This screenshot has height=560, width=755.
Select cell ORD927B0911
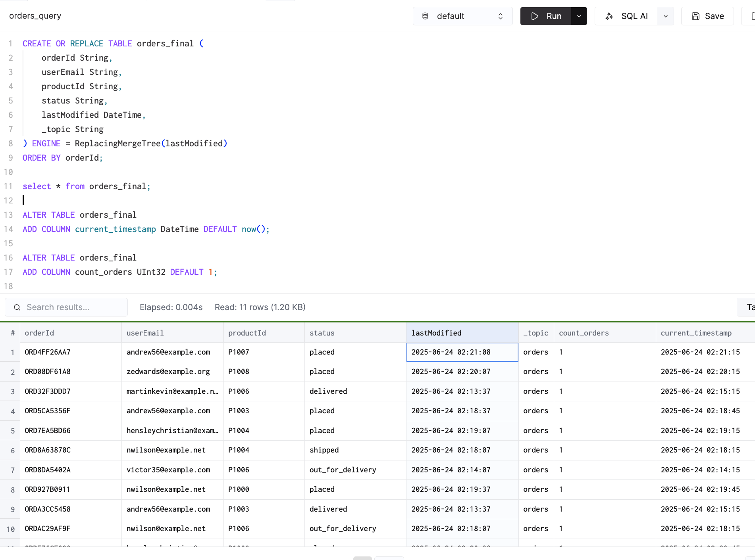coord(71,489)
